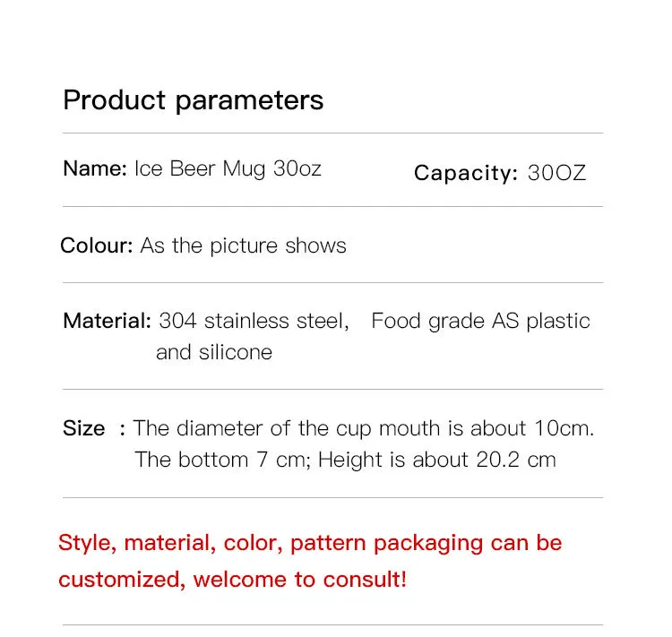Click Height is about 20.2 cm
The height and width of the screenshot is (637, 672).
(436, 460)
